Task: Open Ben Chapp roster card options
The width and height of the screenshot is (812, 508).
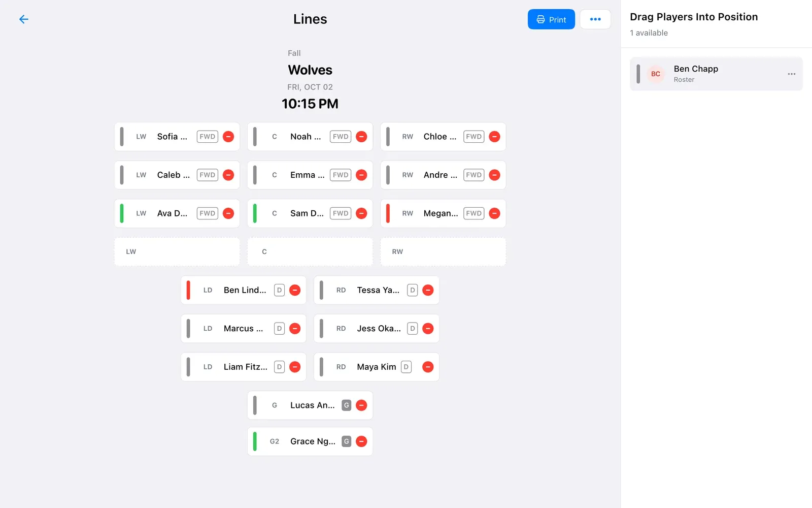Action: click(x=791, y=74)
